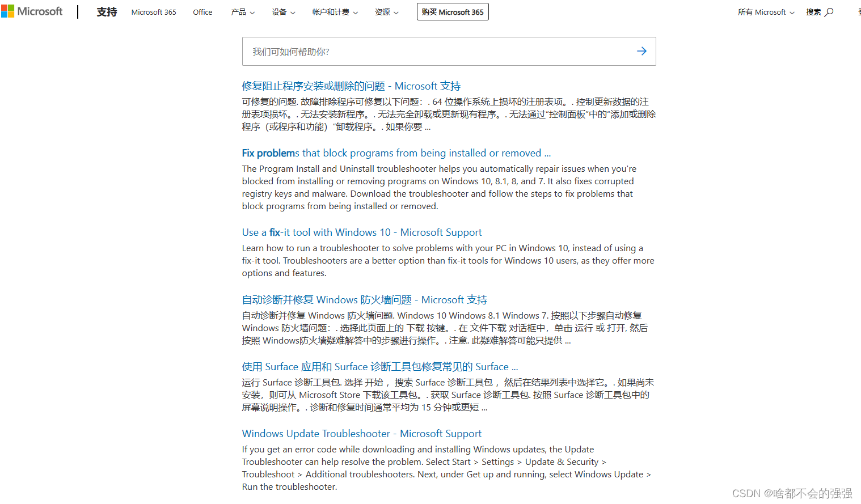861x504 pixels.
Task: Expand the 帐户和计费 dropdown menu
Action: coord(335,12)
